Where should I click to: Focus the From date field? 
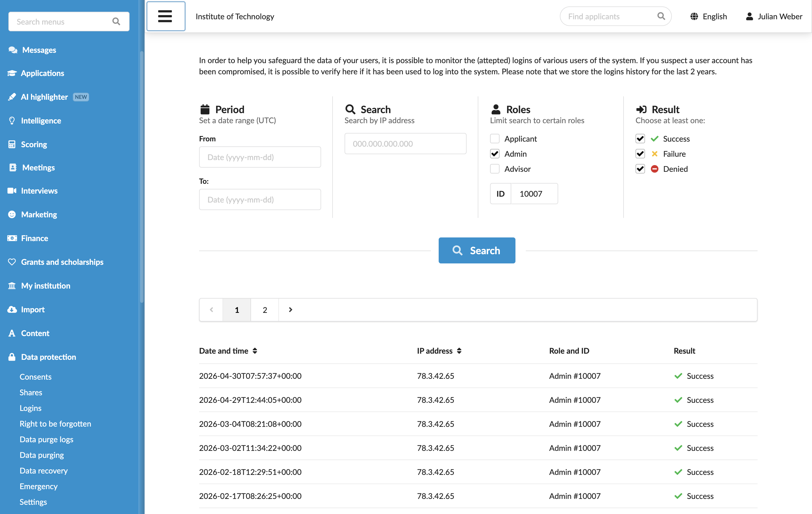(x=260, y=157)
